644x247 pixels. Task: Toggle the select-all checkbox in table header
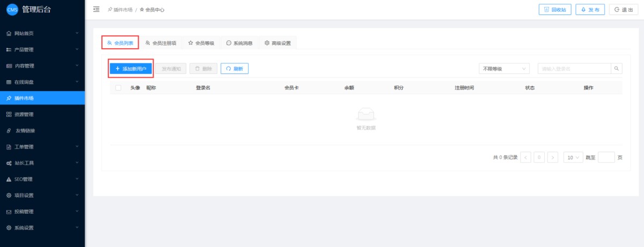118,88
